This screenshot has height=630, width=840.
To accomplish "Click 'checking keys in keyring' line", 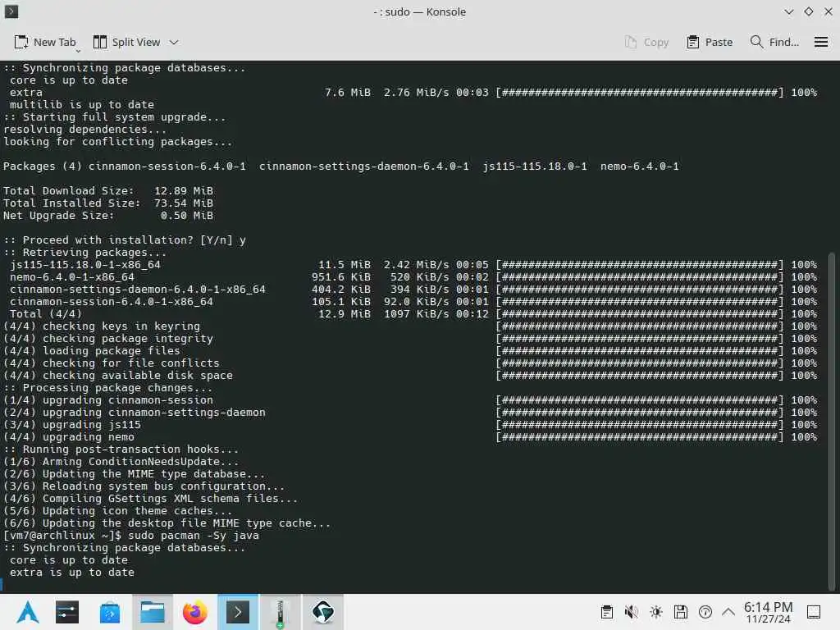I will pos(101,326).
